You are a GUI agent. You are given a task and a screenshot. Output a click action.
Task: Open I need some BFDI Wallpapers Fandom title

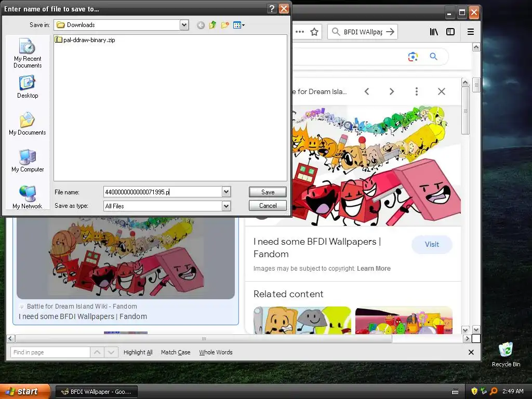point(317,248)
